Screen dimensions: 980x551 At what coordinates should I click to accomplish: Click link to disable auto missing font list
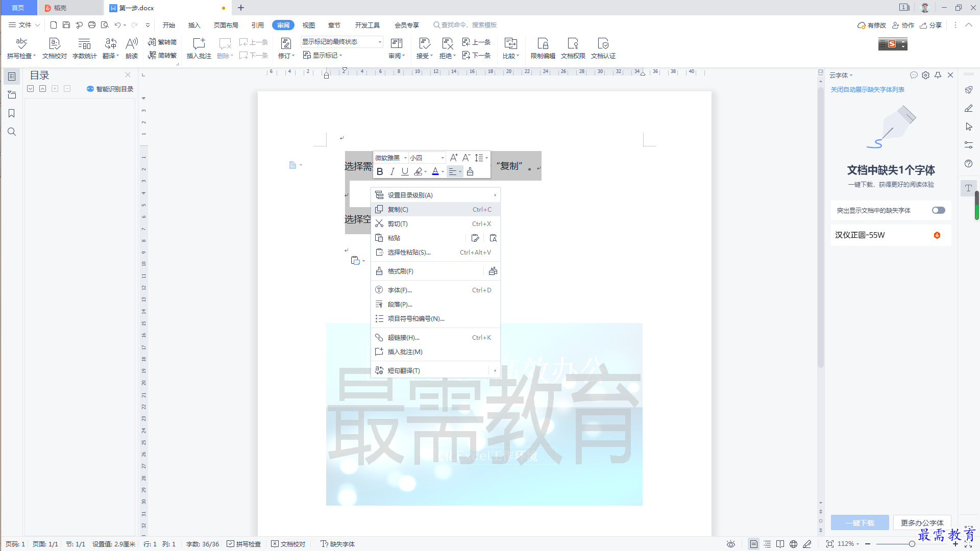(x=867, y=89)
